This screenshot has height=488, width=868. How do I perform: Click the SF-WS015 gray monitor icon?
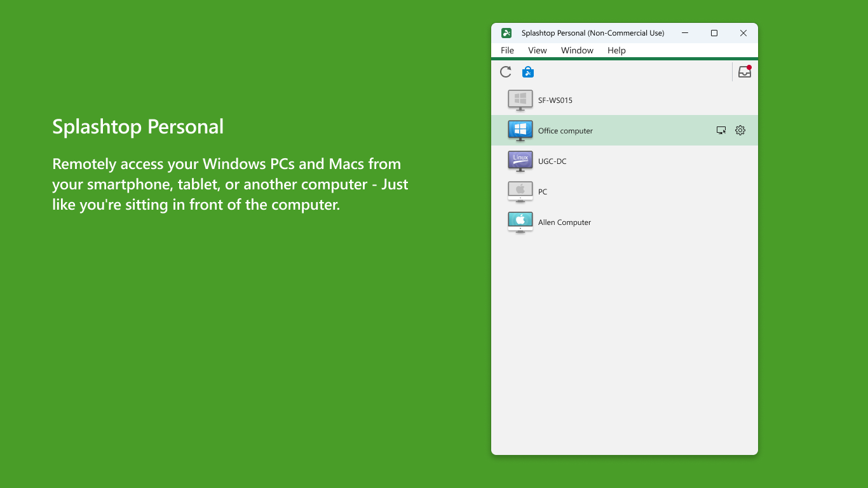pyautogui.click(x=519, y=100)
